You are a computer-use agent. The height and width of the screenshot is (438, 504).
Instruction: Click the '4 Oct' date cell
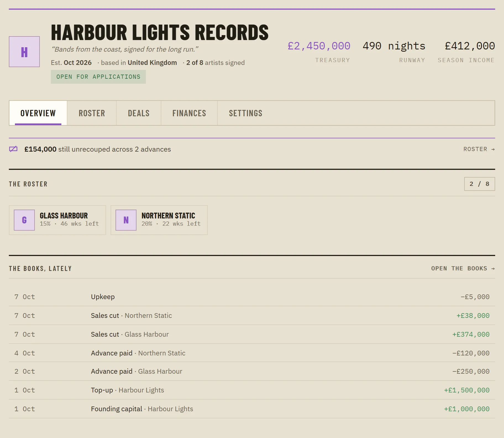point(25,353)
